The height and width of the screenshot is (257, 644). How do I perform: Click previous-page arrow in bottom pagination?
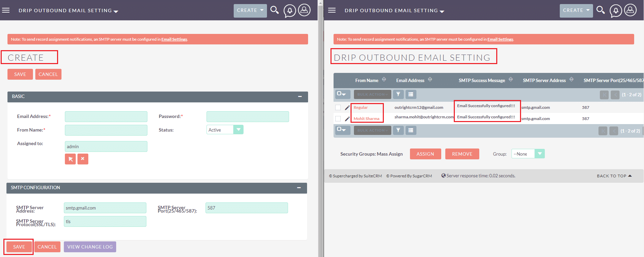coord(614,131)
